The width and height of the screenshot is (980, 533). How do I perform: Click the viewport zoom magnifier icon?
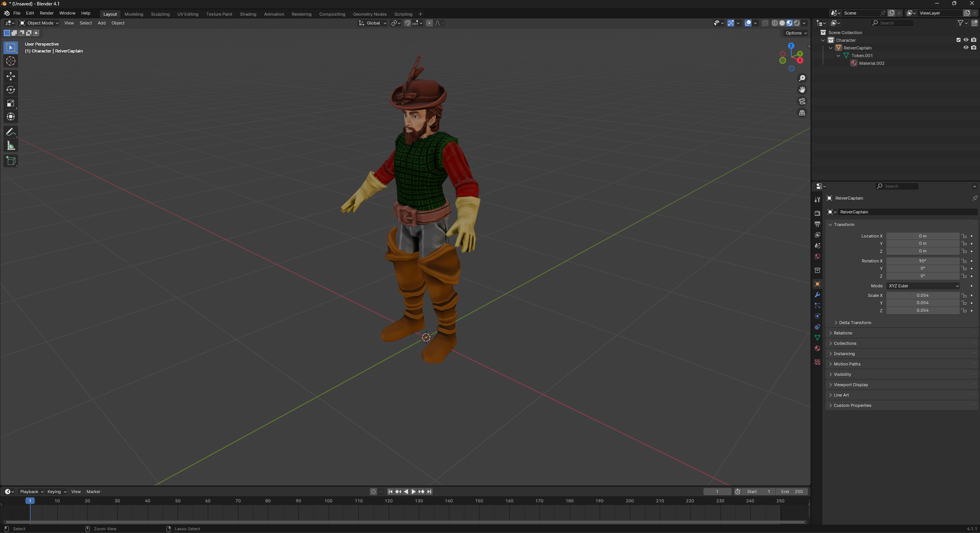(802, 78)
